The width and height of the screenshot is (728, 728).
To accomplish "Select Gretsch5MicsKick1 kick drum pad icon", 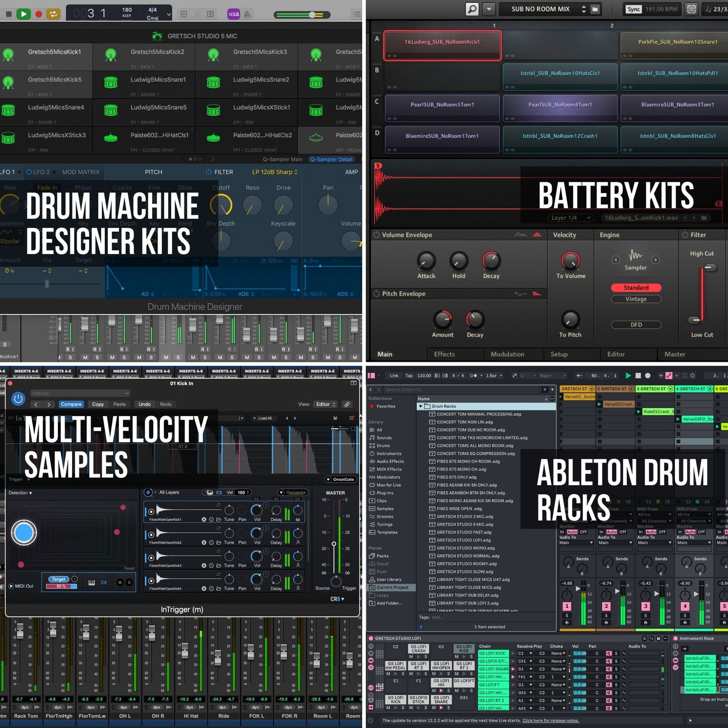I will click(8, 55).
